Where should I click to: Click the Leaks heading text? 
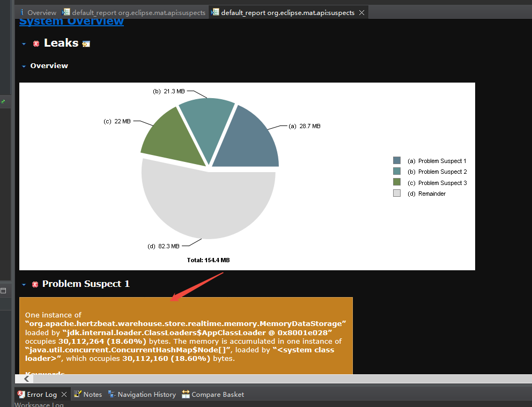[61, 43]
